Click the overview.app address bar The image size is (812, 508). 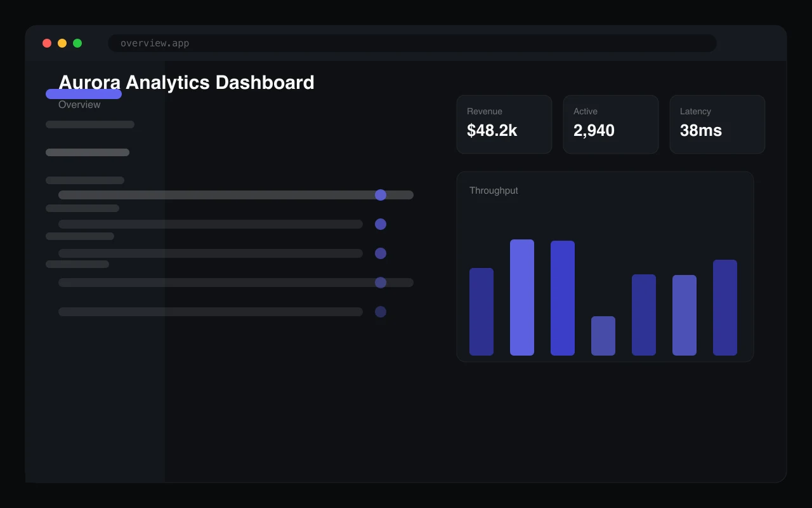[x=412, y=43]
